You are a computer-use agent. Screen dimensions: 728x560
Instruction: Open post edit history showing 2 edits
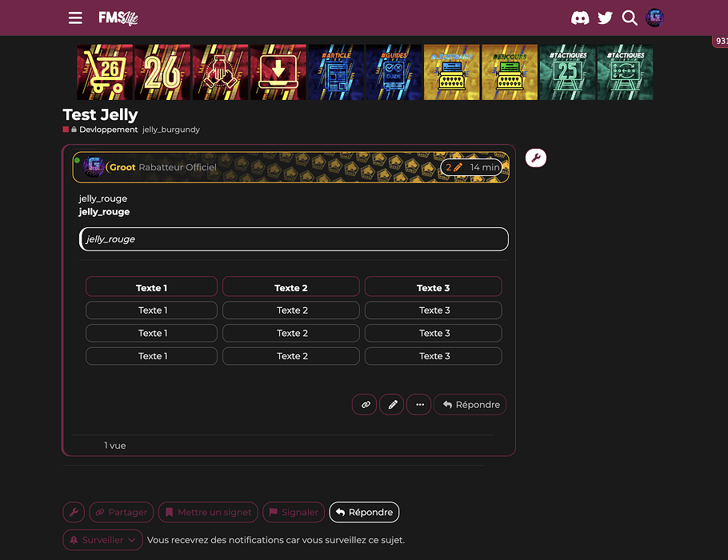point(454,167)
